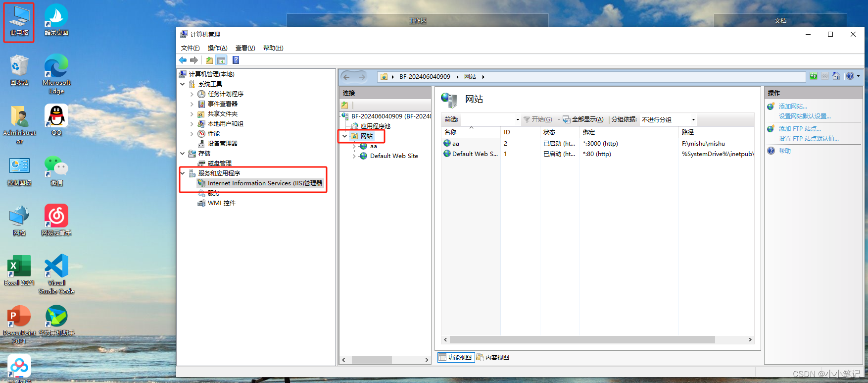
Task: Click the 帮助 link in Actions pane
Action: [785, 151]
